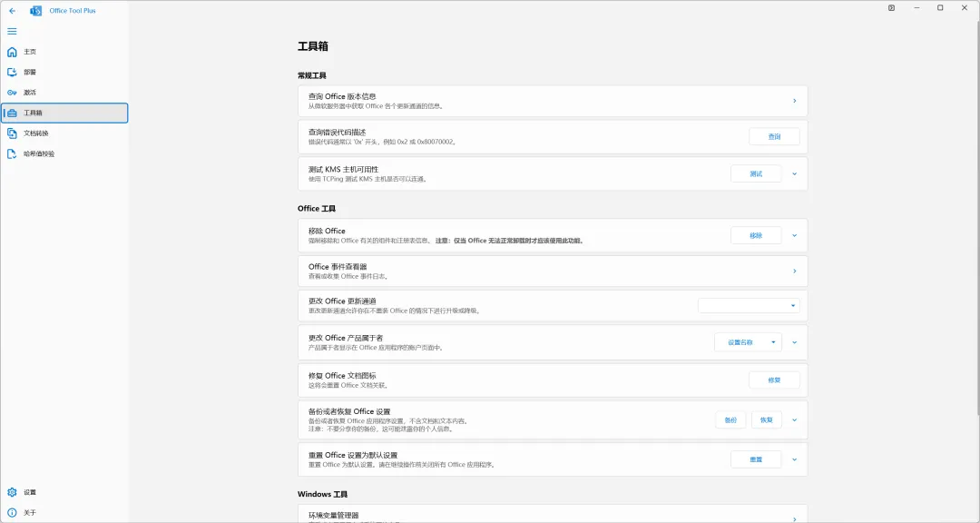
Task: Click the back arrow in the title bar
Action: [12, 11]
